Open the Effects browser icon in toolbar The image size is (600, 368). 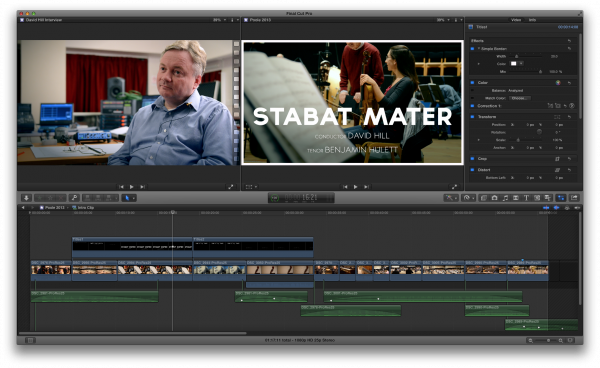(x=484, y=198)
